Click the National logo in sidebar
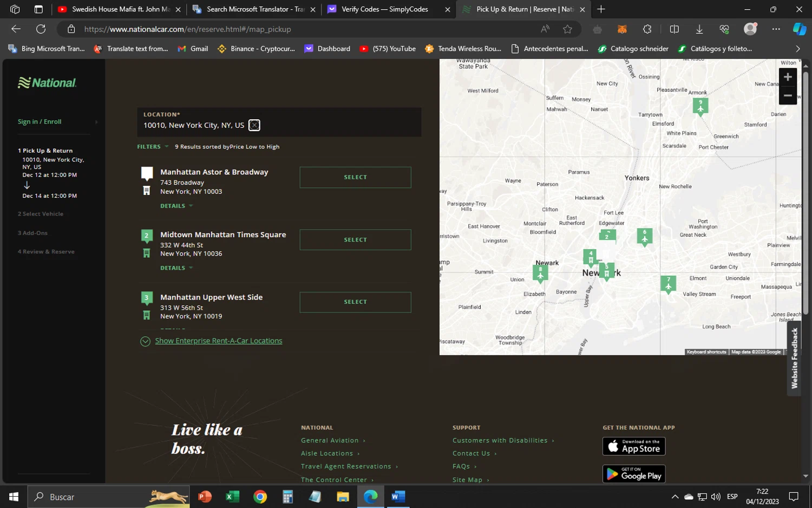This screenshot has width=812, height=508. click(47, 83)
